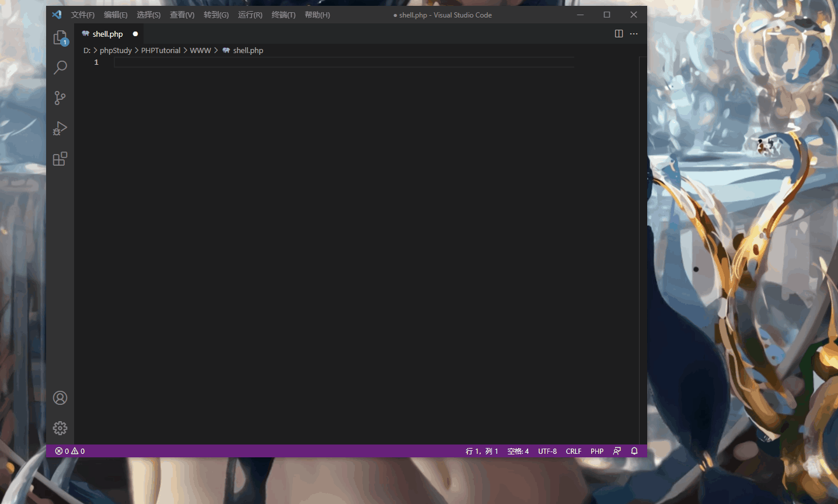Open editor More Actions ellipsis
This screenshot has height=504, width=838.
click(634, 34)
